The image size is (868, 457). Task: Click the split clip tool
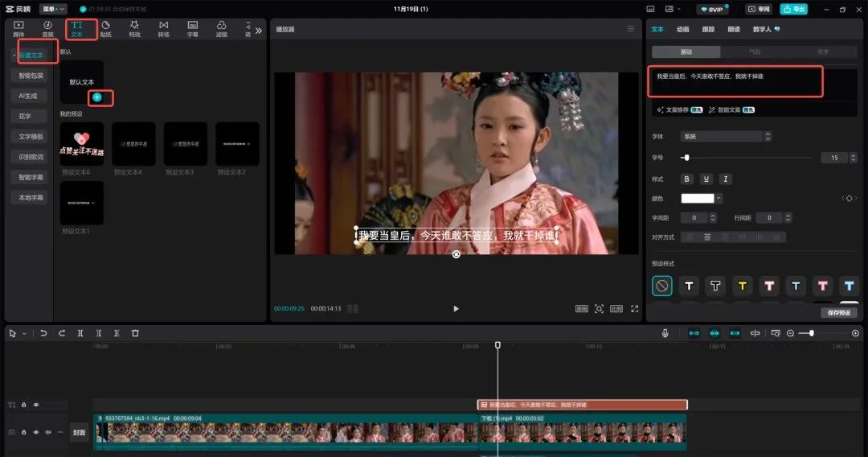click(80, 333)
